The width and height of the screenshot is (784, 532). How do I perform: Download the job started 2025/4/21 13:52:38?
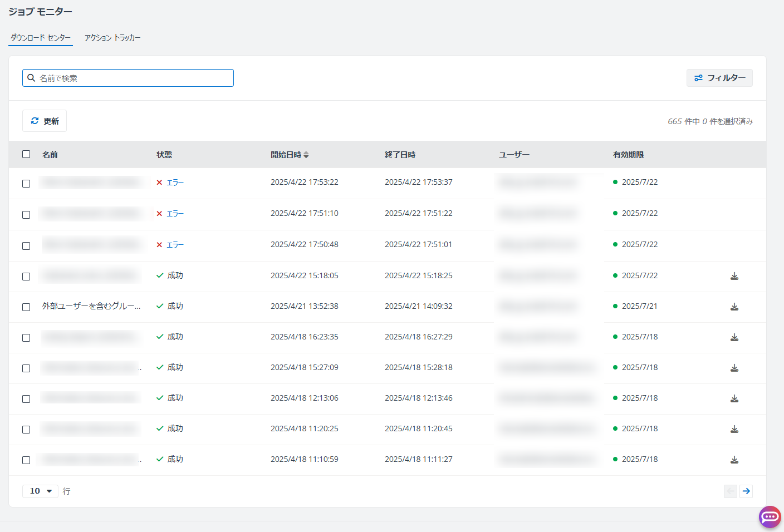tap(734, 307)
